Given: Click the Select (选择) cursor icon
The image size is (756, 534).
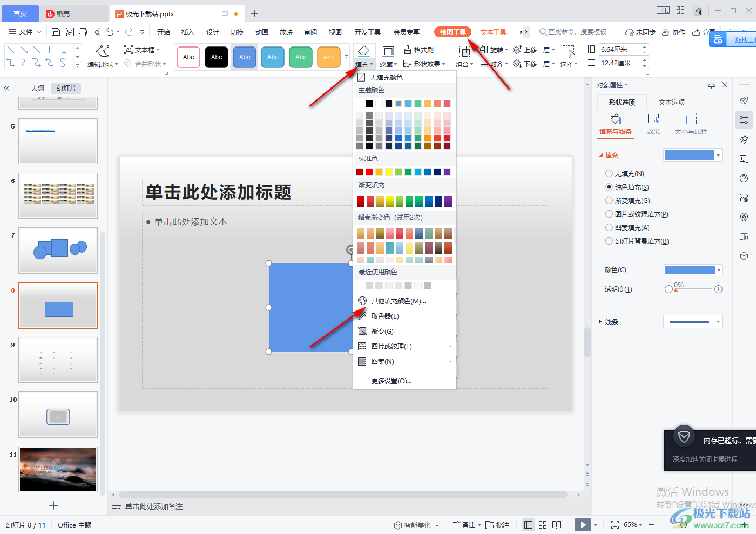Looking at the screenshot, I should coord(569,51).
